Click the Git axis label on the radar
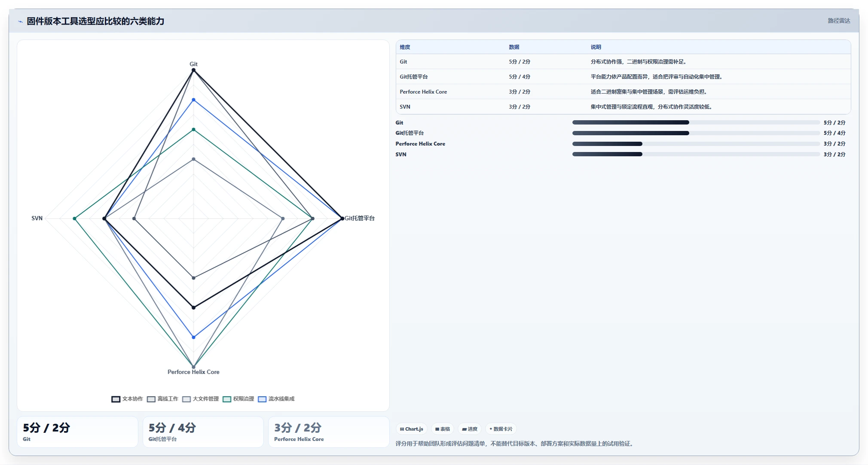This screenshot has height=465, width=868. [x=193, y=64]
